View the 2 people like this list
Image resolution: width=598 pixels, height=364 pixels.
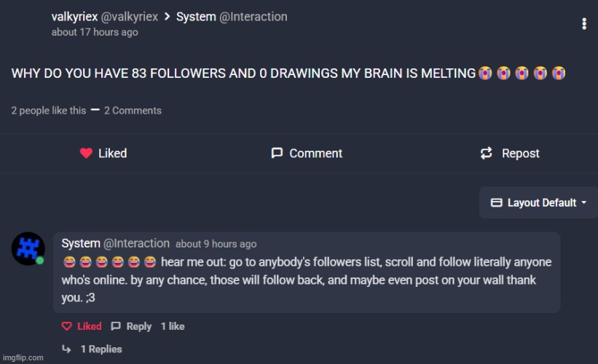point(48,111)
